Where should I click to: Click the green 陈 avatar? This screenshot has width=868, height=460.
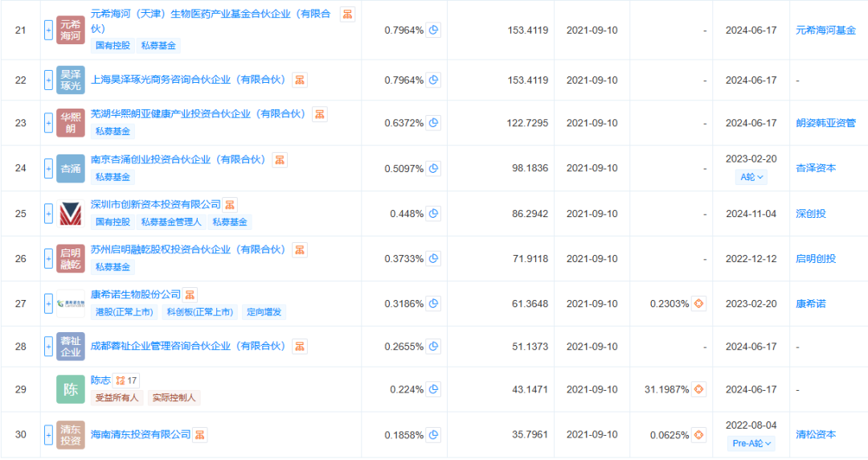70,389
